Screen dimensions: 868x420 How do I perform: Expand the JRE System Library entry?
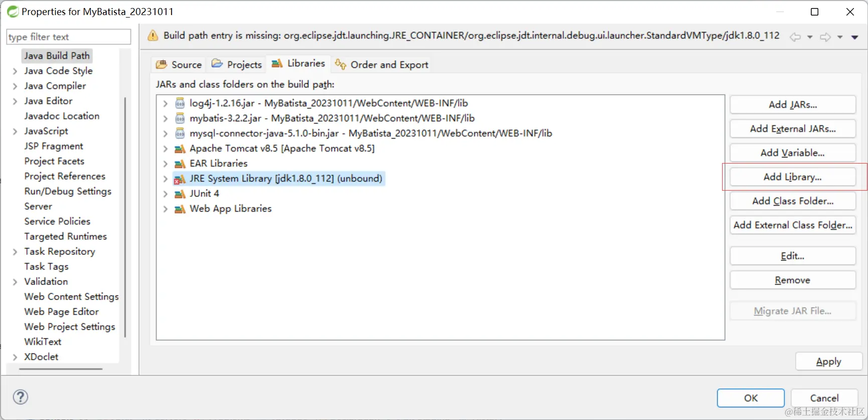pos(165,179)
